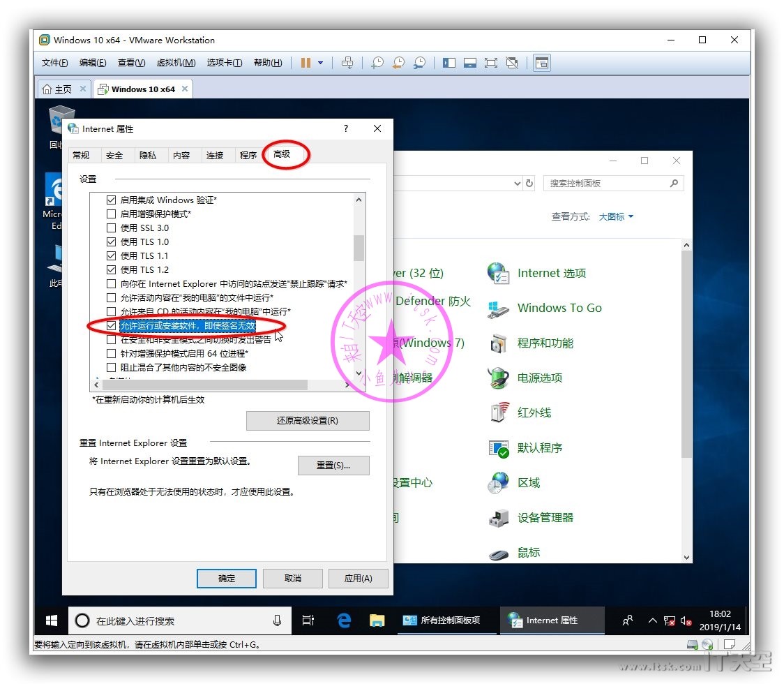
Task: Open 电源选项 in Control Panel
Action: 525,378
